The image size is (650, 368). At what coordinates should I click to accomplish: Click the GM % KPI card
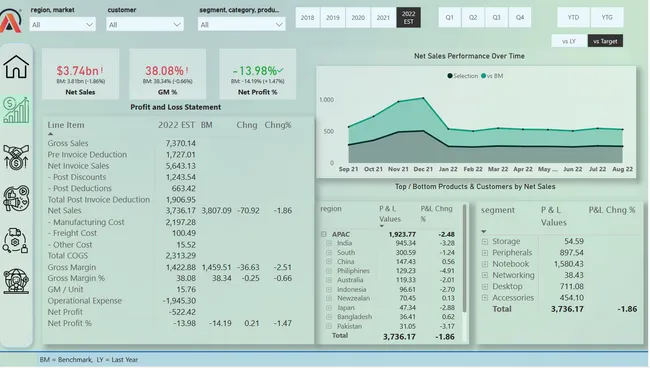(167, 74)
